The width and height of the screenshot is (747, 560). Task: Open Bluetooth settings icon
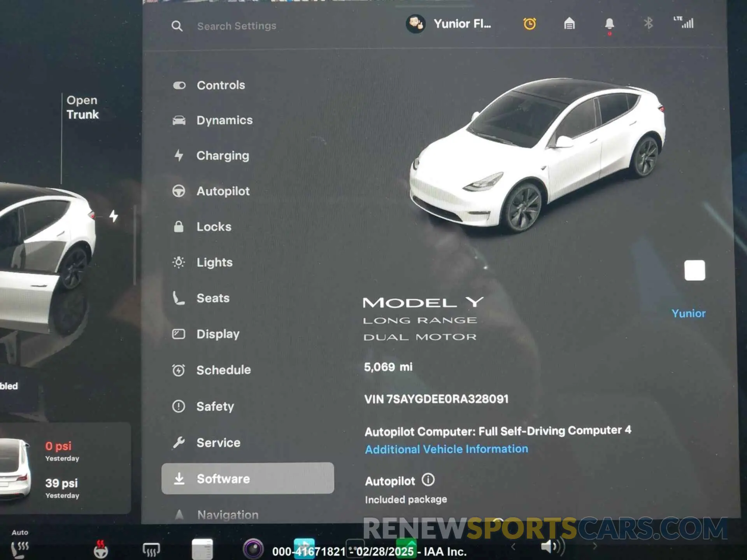(648, 23)
